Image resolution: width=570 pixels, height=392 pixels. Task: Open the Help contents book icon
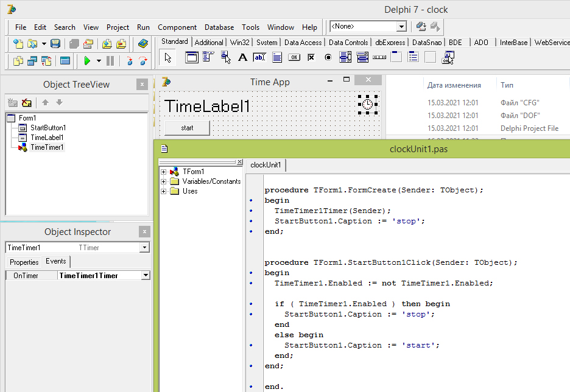(143, 44)
